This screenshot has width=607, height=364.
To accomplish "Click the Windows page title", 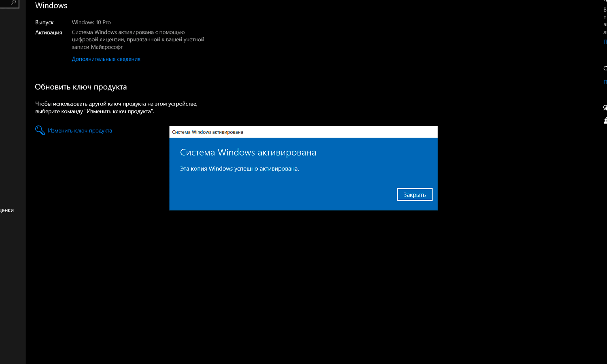I will point(51,5).
